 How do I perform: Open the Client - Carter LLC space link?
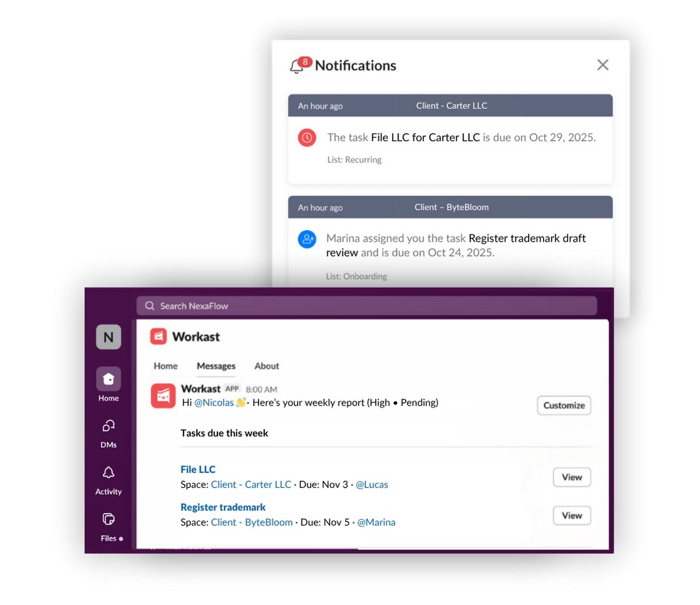[251, 485]
